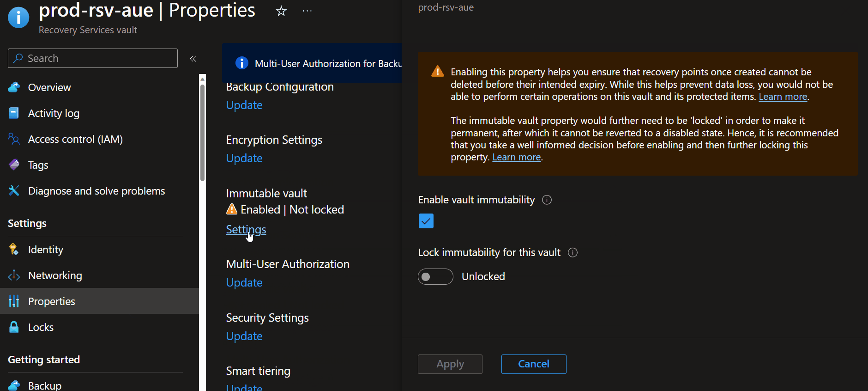Screen dimensions: 868x391
Task: Click the warning icon in the immutability notice
Action: [x=437, y=72]
